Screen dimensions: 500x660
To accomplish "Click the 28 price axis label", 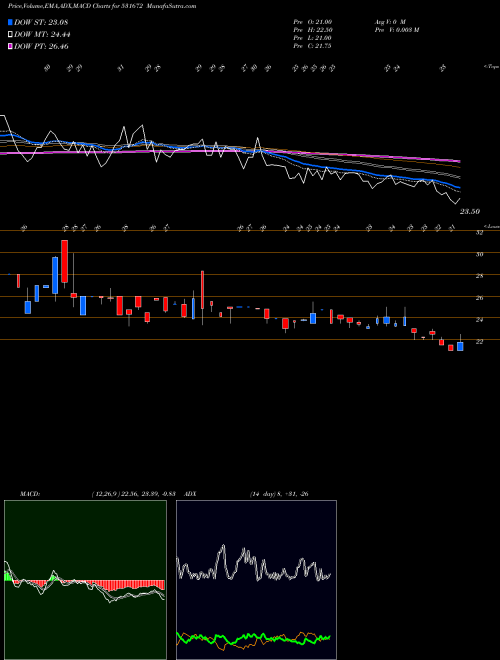I will (479, 276).
